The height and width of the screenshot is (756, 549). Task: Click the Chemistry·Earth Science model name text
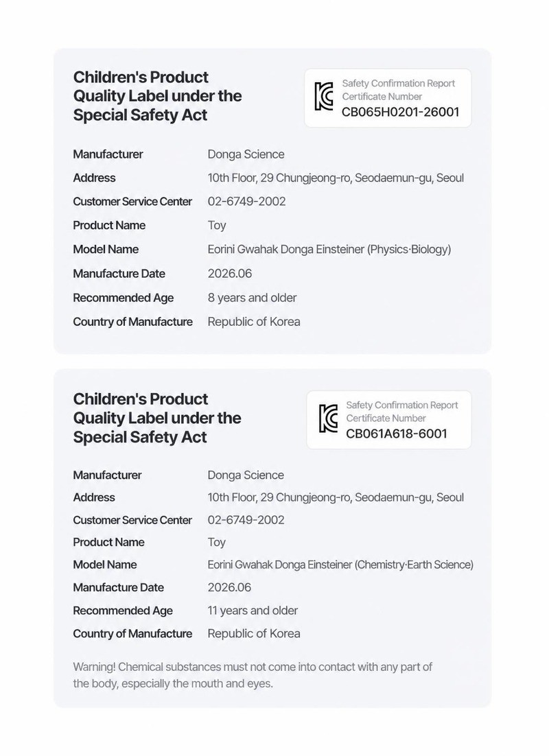(340, 565)
